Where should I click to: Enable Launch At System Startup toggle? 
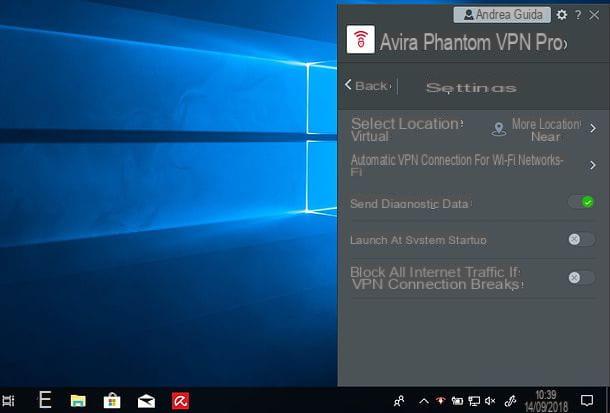pos(582,239)
